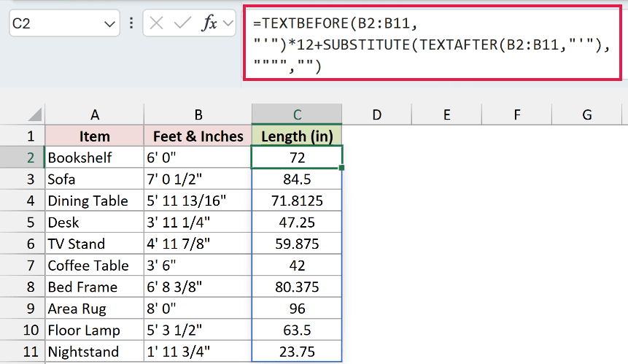This screenshot has height=364, width=628.
Task: Click the "Length (in)" header cell
Action: coord(297,136)
